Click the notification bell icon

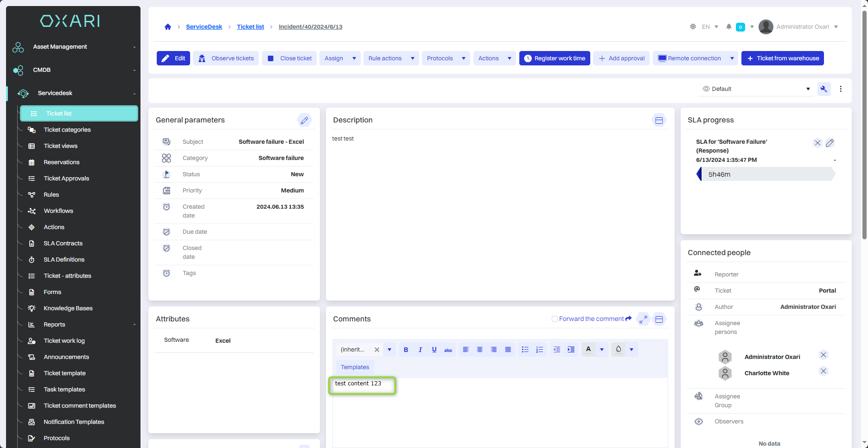(x=728, y=27)
